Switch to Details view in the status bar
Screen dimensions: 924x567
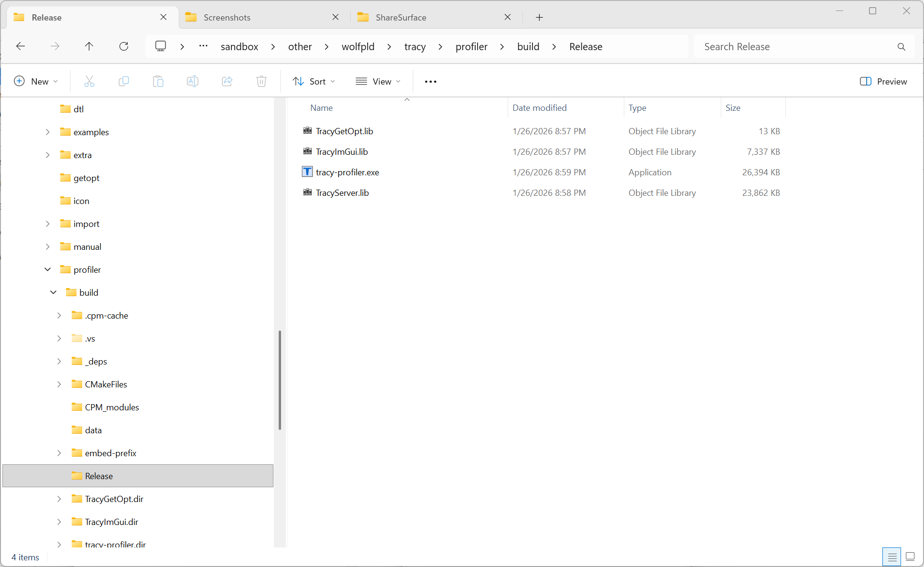point(892,557)
